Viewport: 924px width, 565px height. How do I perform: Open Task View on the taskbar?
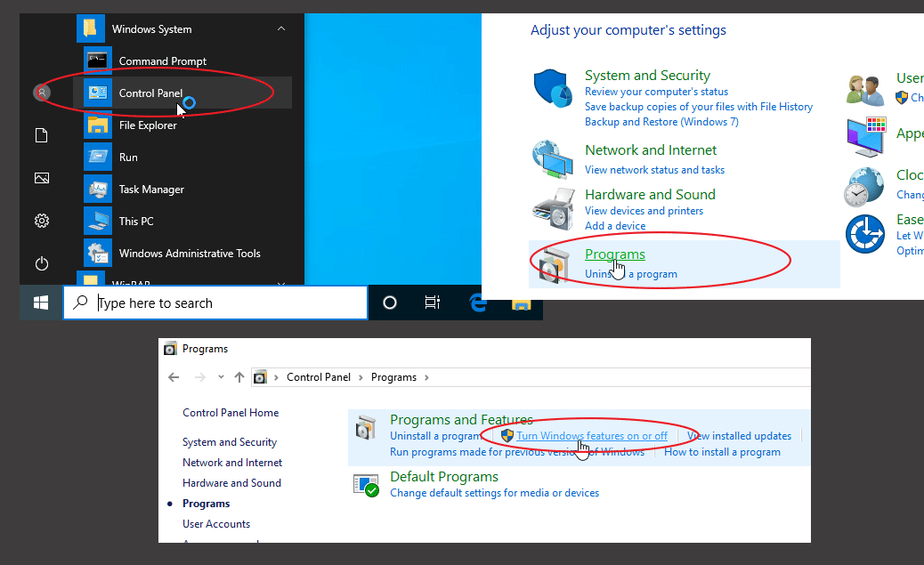(x=433, y=303)
